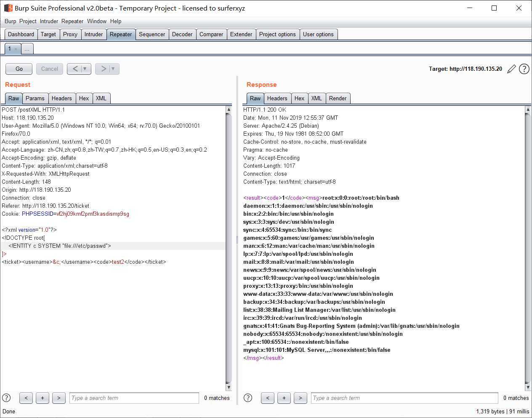The image size is (532, 418).
Task: Open Repeater help question mark icon
Action: click(524, 69)
